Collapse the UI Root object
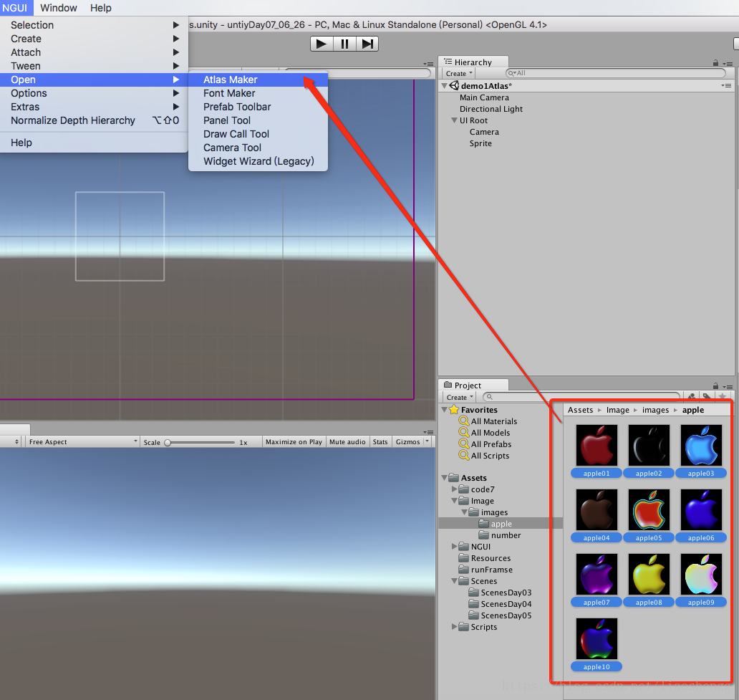 [x=454, y=120]
